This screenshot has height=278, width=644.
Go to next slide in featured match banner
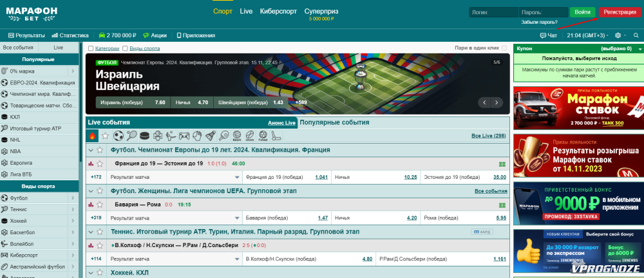[497, 102]
